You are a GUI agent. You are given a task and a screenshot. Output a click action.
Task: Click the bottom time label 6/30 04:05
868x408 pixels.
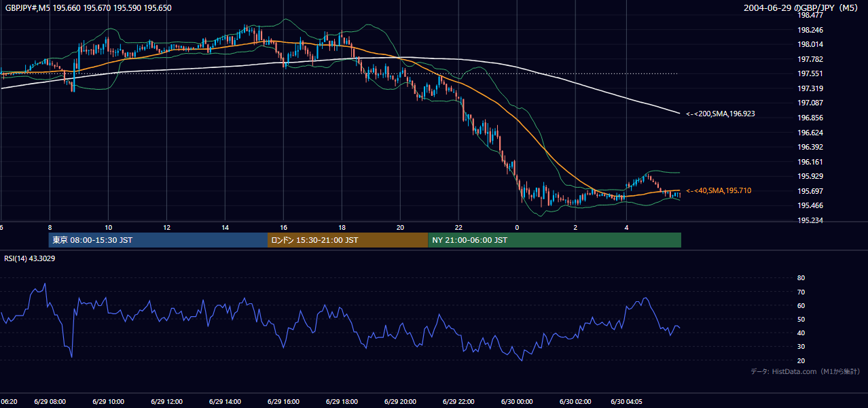pos(627,402)
